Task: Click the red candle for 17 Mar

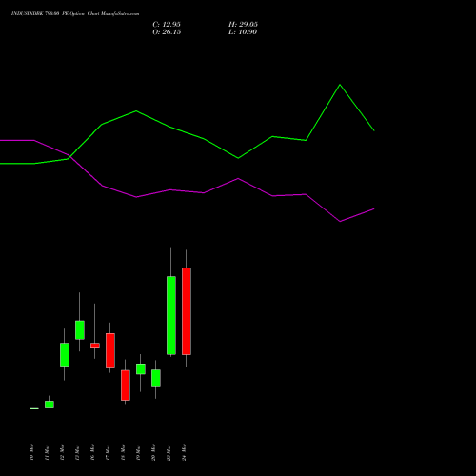Action: [x=110, y=350]
